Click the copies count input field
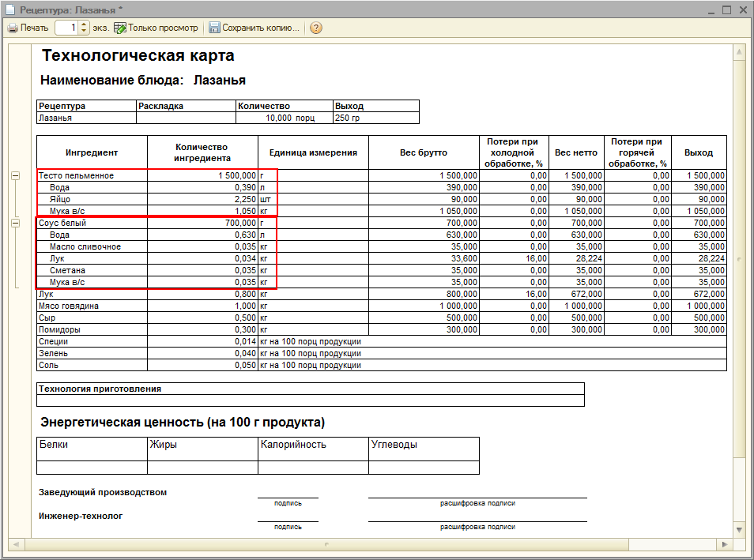 pyautogui.click(x=66, y=28)
